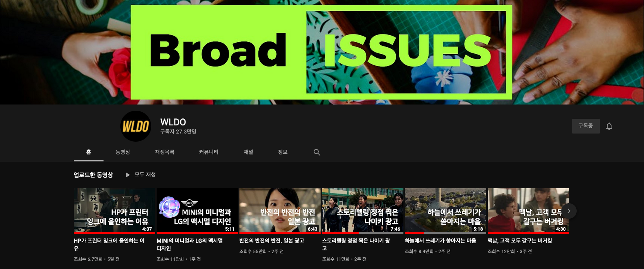The image size is (644, 269).
Task: Click 조회수 11만회 • 1주 전 text
Action: click(178, 259)
